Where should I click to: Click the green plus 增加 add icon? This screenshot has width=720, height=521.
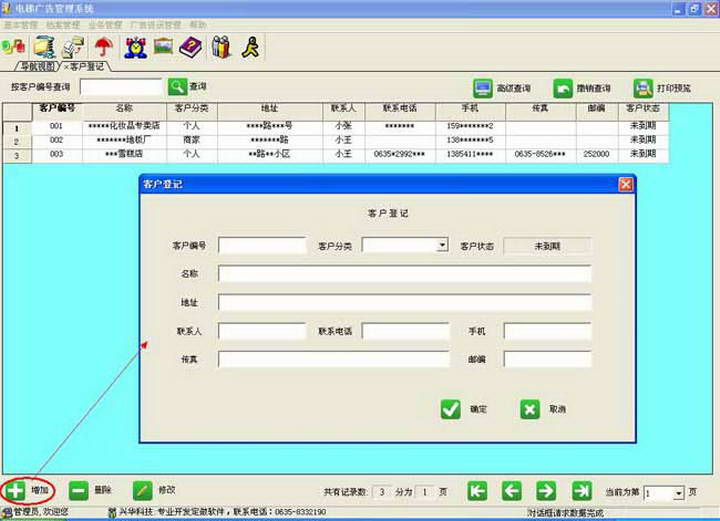click(x=15, y=491)
